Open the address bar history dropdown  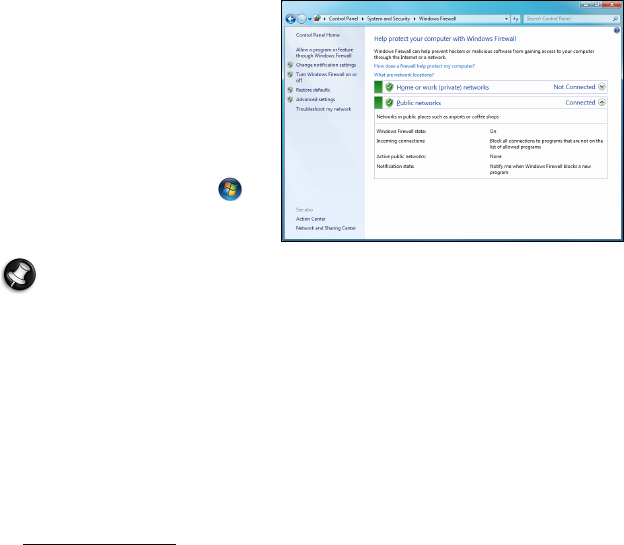coord(506,19)
